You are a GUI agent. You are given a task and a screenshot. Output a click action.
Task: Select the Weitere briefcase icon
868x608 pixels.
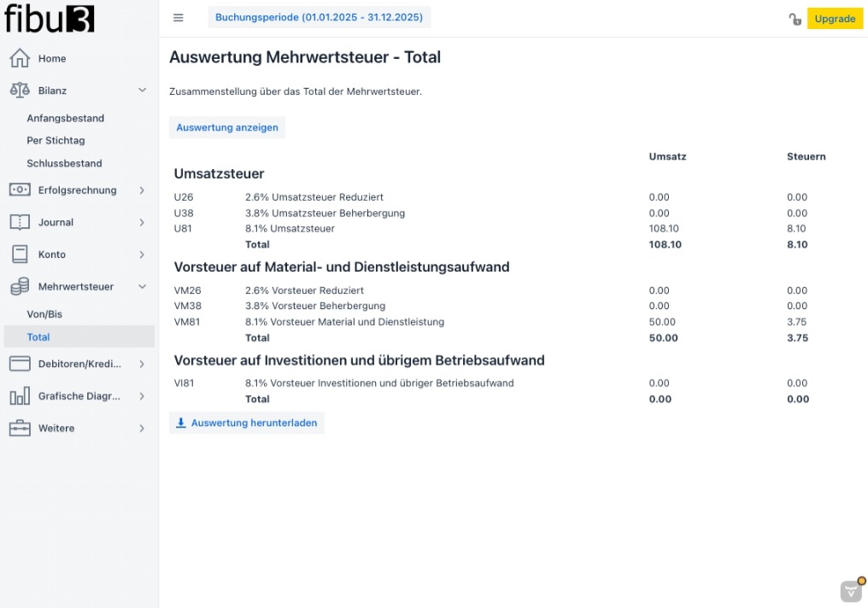[19, 428]
